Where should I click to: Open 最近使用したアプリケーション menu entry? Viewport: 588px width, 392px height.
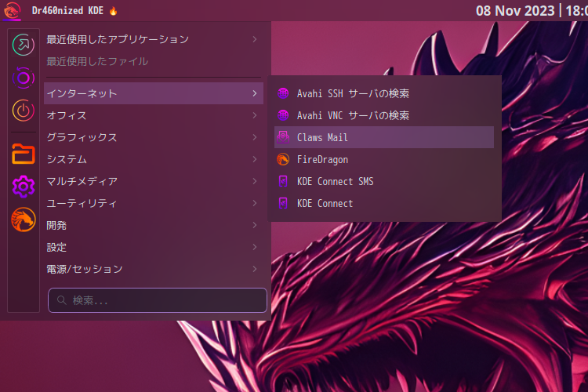click(154, 39)
